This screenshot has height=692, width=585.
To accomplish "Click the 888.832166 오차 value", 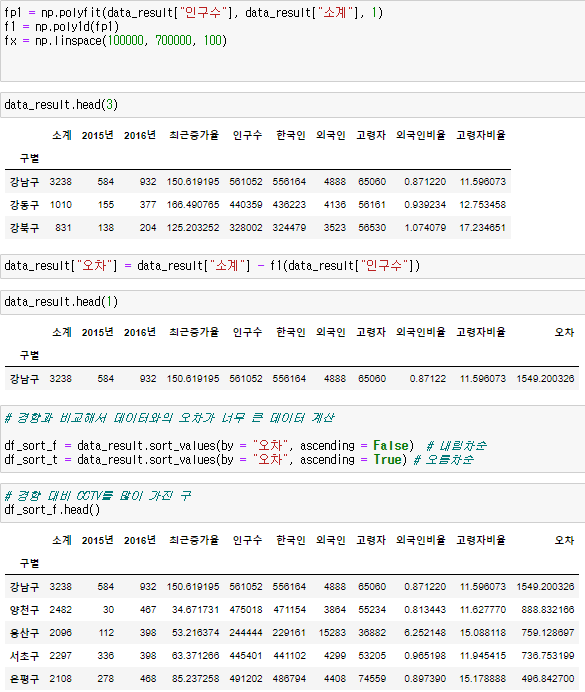I will [548, 610].
